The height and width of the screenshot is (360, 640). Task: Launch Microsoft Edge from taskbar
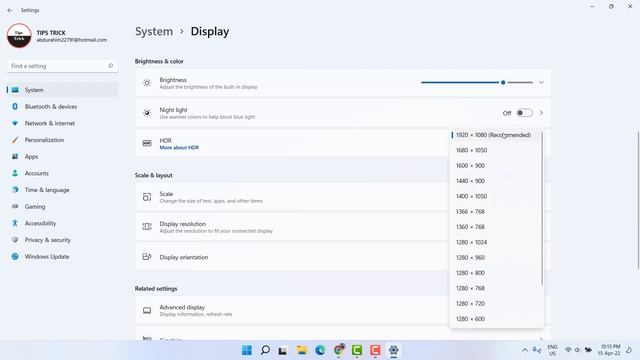point(320,350)
